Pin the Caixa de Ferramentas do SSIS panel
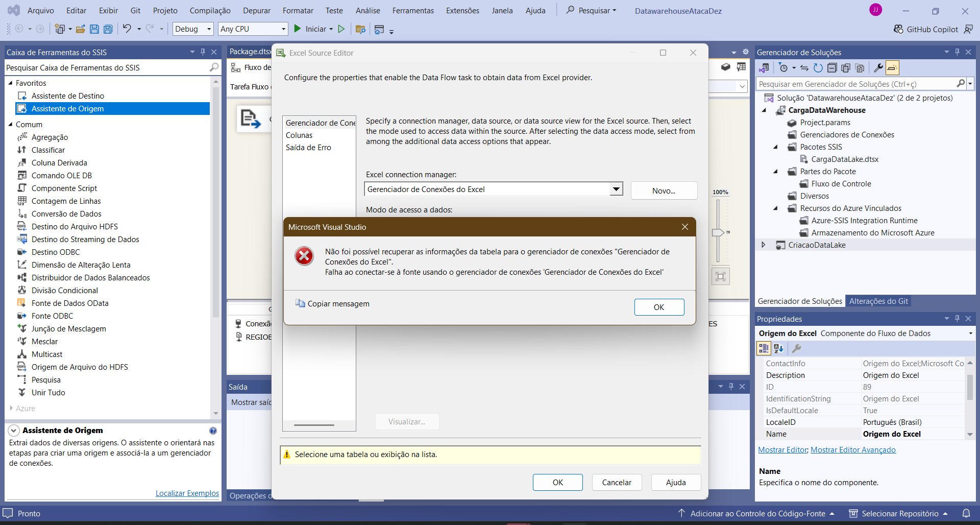 (x=203, y=52)
